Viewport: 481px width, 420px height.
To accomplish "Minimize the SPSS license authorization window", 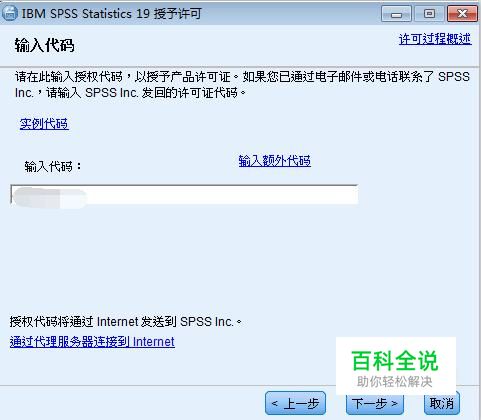I will pyautogui.click(x=396, y=14).
